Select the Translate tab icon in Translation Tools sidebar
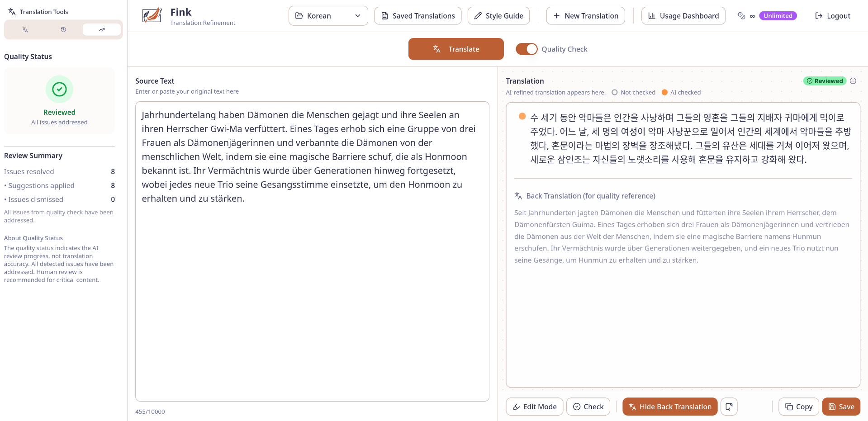 point(25,29)
